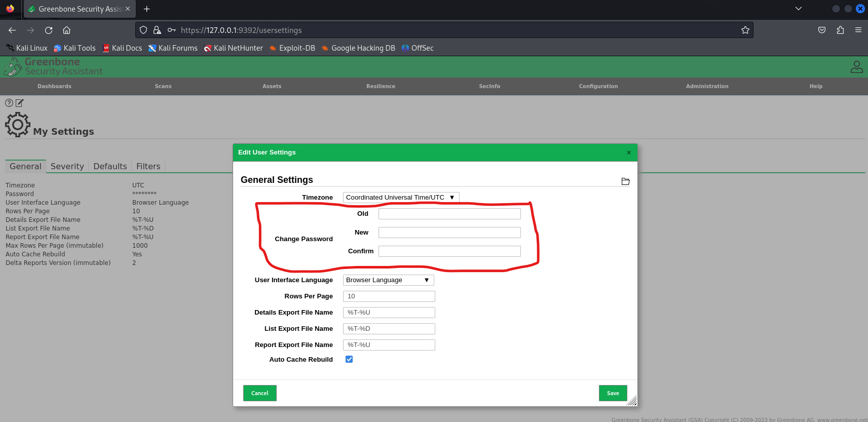Open the SecInfo menu

coord(489,86)
